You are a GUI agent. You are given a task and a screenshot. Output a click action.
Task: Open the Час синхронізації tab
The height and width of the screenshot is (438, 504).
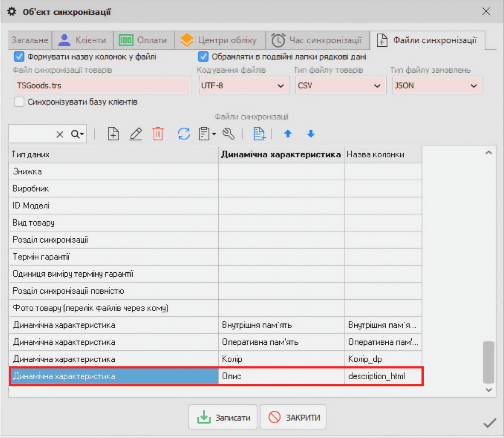click(317, 40)
